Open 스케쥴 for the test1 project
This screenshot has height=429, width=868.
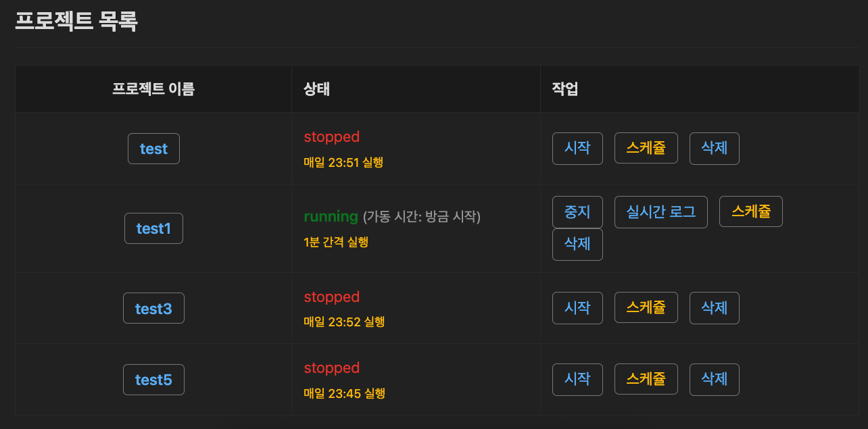(x=750, y=212)
